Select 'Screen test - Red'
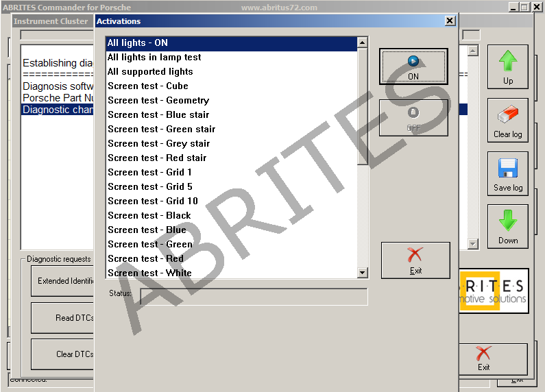The width and height of the screenshot is (545, 392). pyautogui.click(x=232, y=259)
